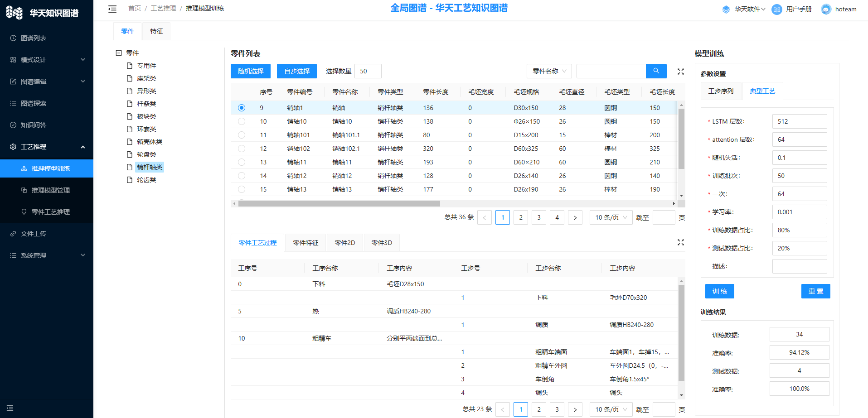Select the radio button for row 销轴102
The height and width of the screenshot is (418, 868).
[x=242, y=149]
